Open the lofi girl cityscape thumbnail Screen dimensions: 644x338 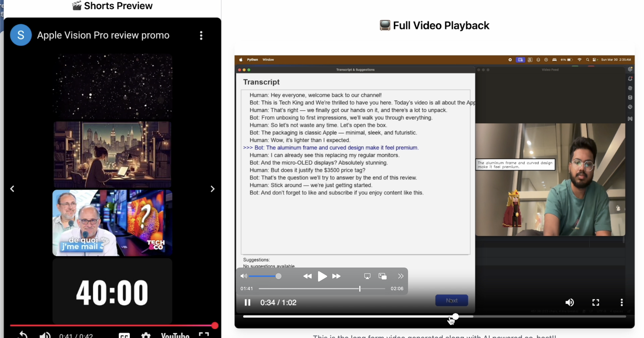(x=112, y=154)
